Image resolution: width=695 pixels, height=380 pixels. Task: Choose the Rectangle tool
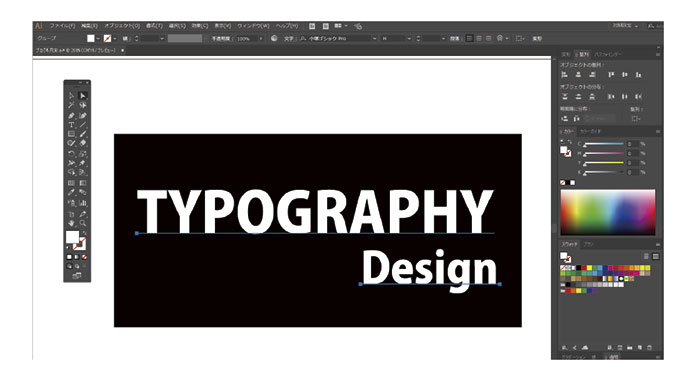(x=71, y=133)
